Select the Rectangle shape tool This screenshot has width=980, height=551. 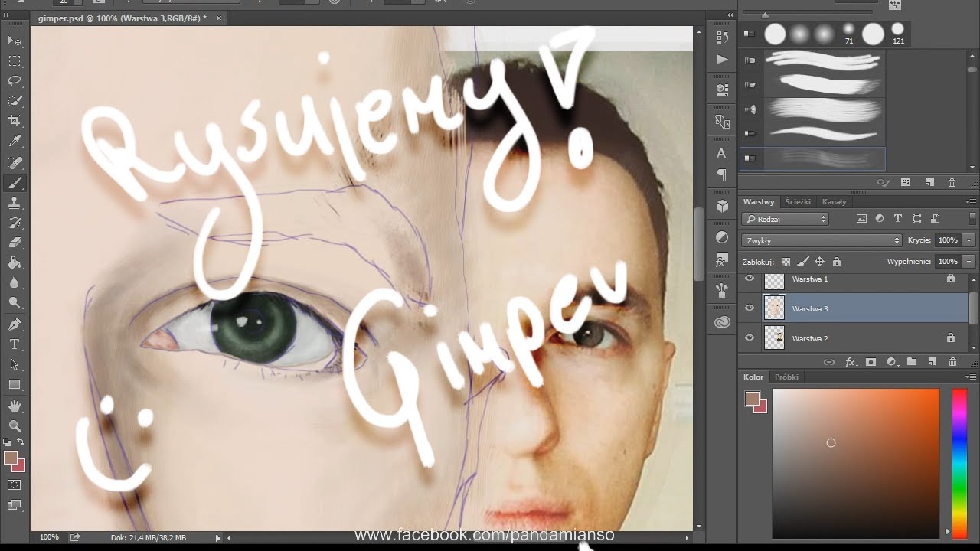tap(15, 385)
